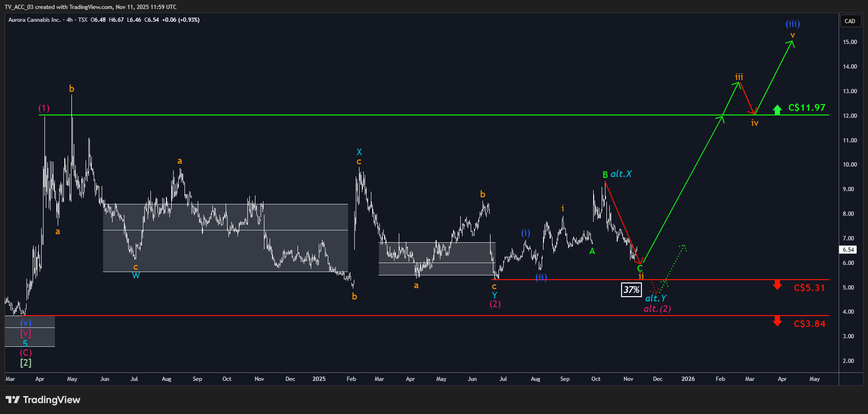Click the 6.54 current price label
The width and height of the screenshot is (868, 414).
[849, 250]
